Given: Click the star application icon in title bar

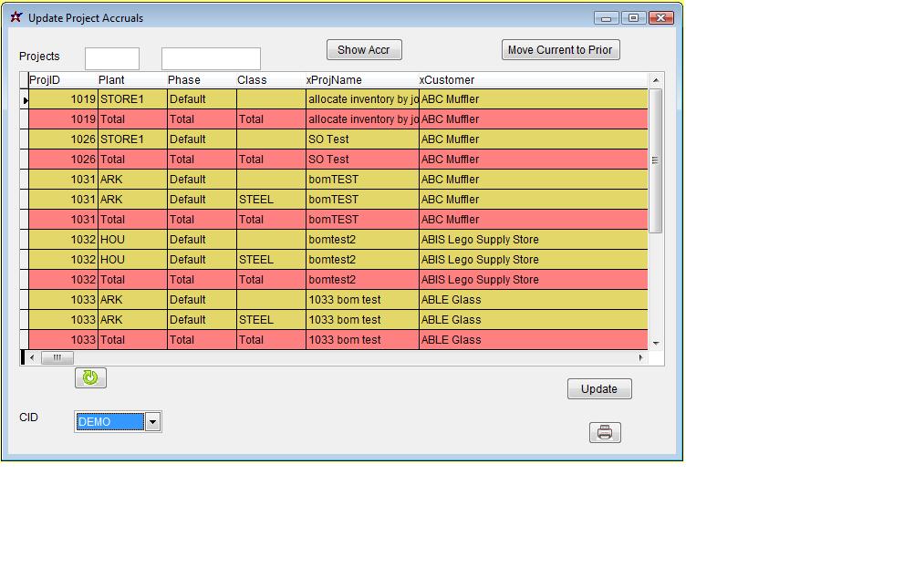Looking at the screenshot, I should click(x=16, y=17).
